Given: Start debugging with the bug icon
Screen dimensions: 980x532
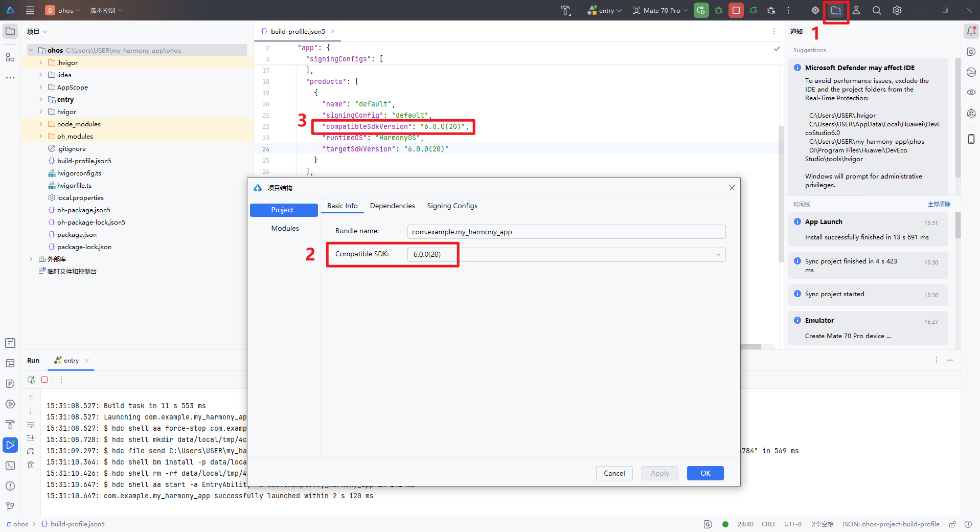Looking at the screenshot, I should point(719,10).
